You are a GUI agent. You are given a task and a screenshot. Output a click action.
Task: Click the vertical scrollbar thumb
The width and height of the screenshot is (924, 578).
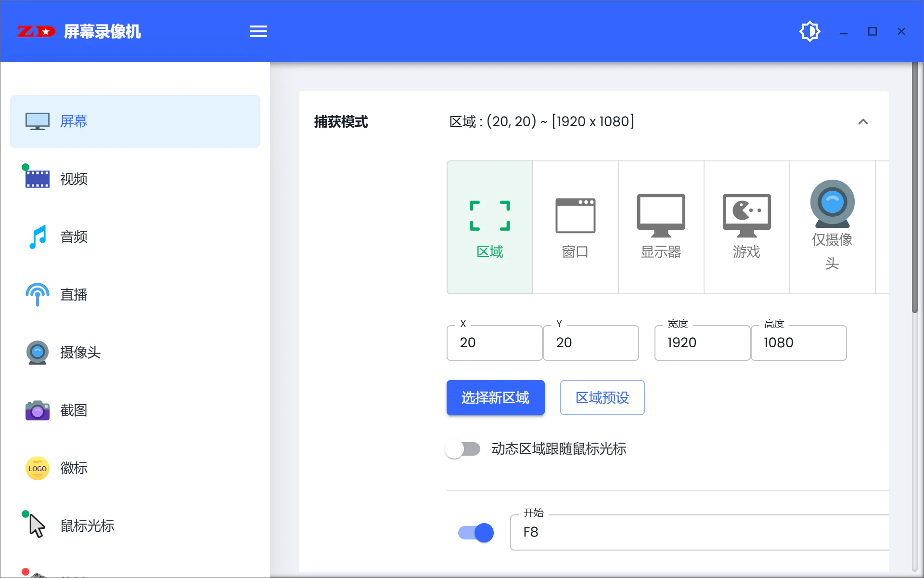coord(915,188)
